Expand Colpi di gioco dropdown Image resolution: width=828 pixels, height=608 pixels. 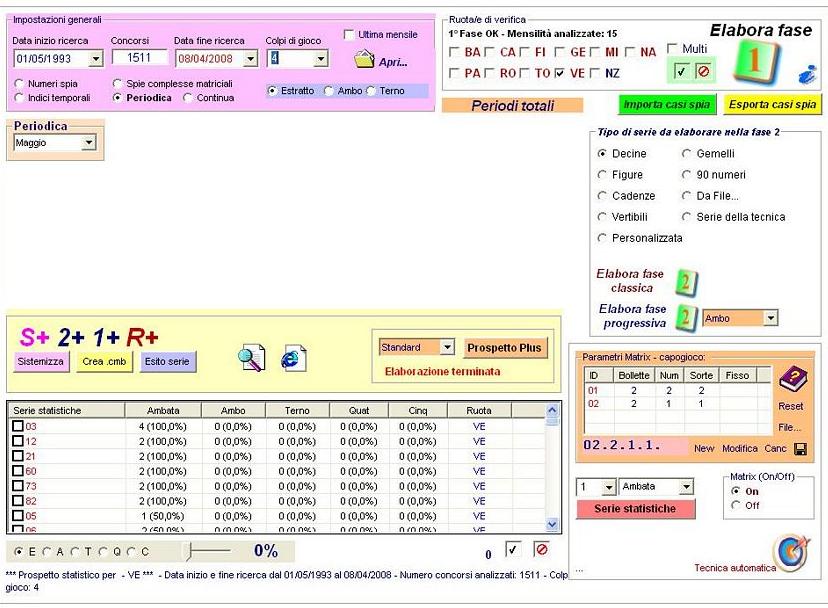click(x=321, y=59)
